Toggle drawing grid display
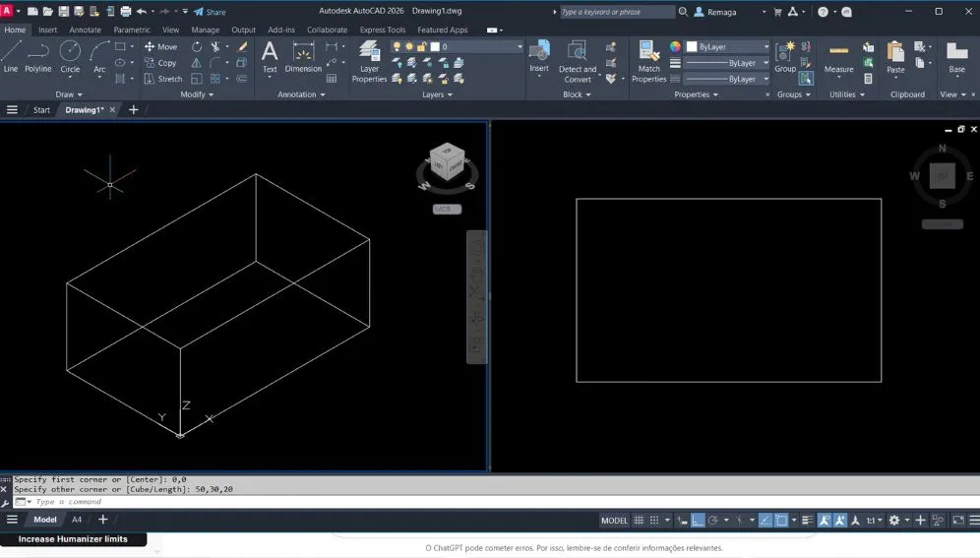This screenshot has width=980, height=558. [x=639, y=520]
